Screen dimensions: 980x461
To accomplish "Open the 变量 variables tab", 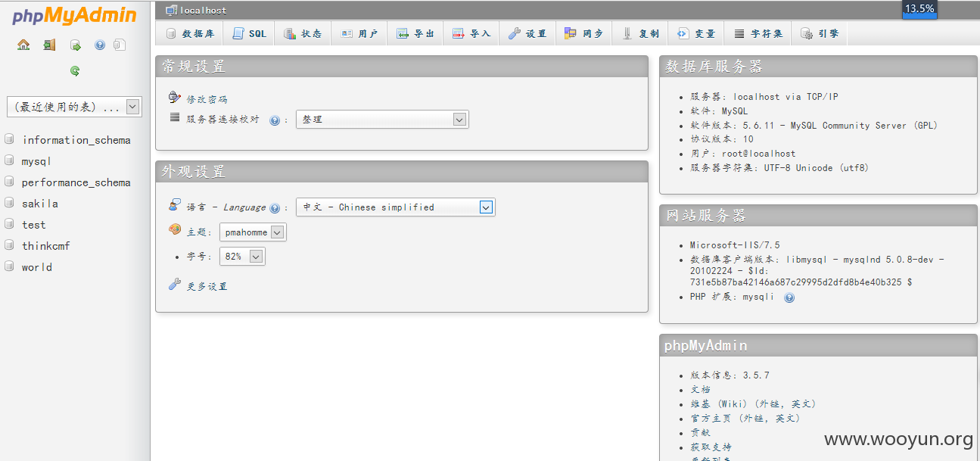I will 696,33.
